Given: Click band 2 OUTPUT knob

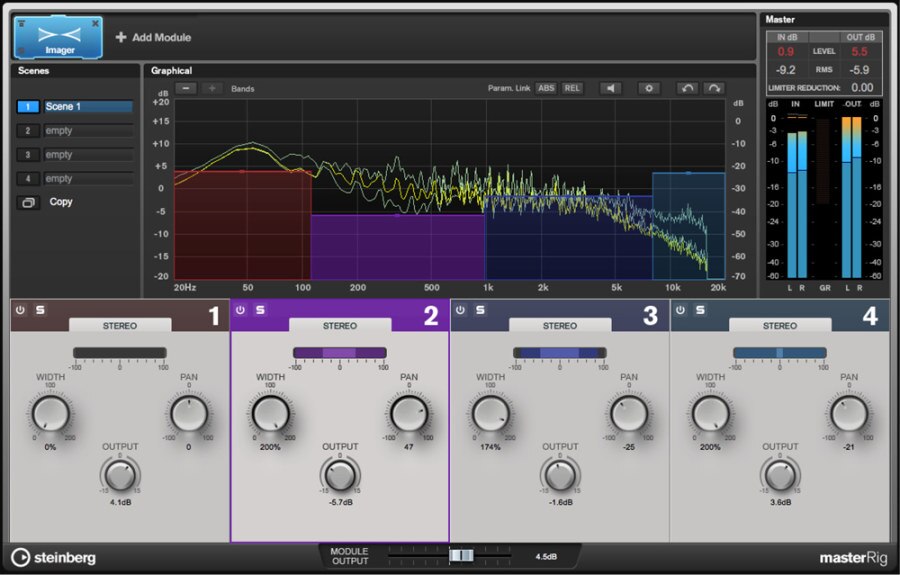Looking at the screenshot, I should click(340, 475).
